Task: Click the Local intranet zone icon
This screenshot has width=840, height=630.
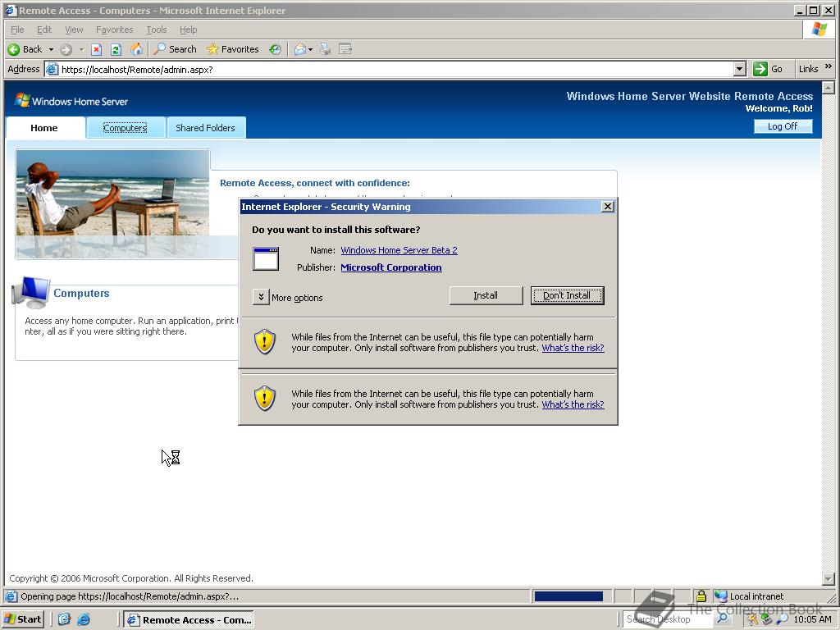Action: 721,596
